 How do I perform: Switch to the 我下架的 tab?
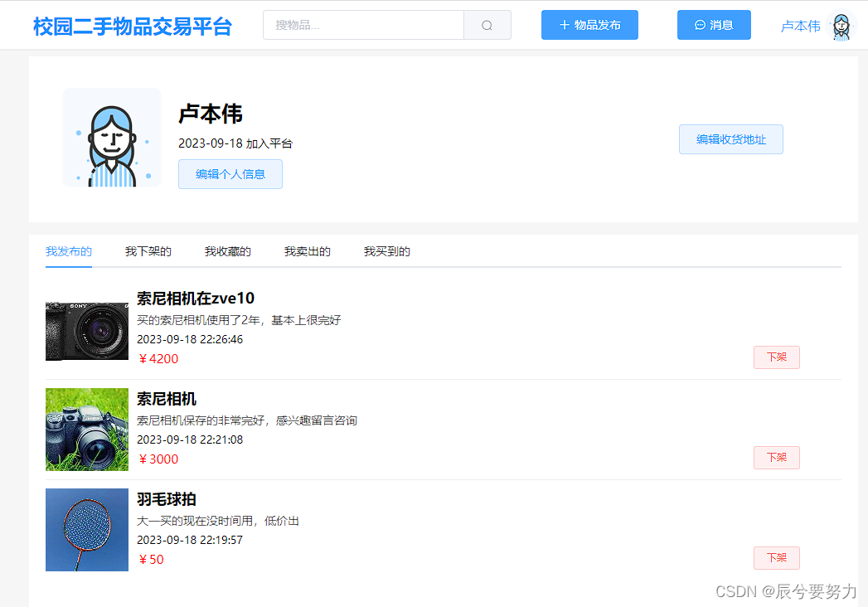tap(148, 251)
